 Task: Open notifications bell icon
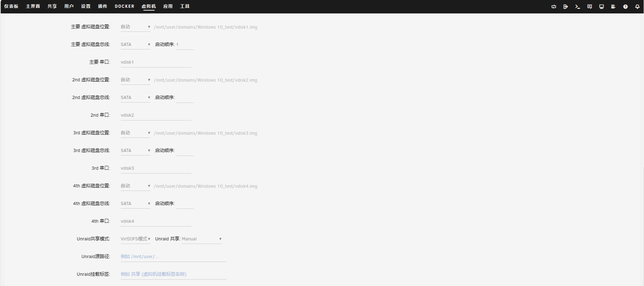pos(637,6)
